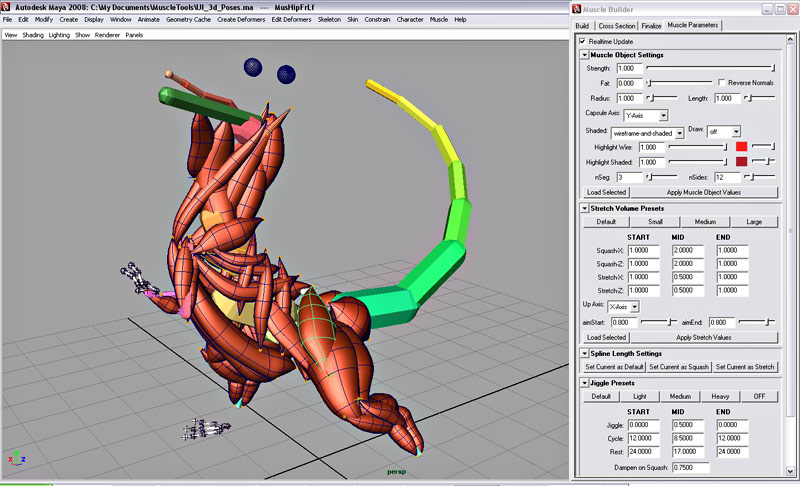Apply the Small stretch volume preset
800x486 pixels.
tap(655, 222)
